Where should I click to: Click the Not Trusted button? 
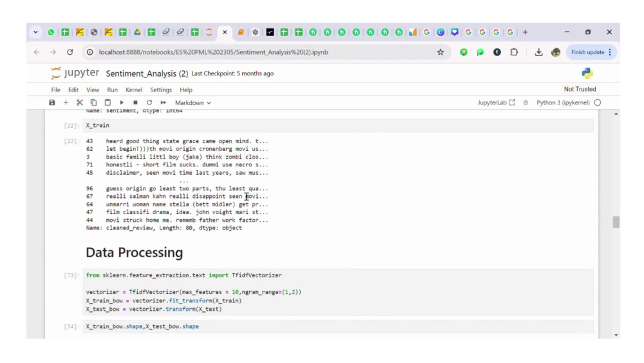coord(580,89)
